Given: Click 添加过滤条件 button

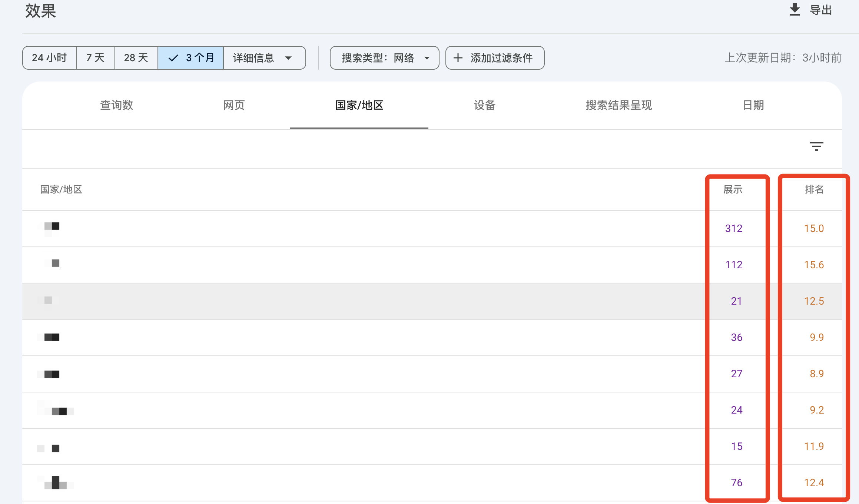Looking at the screenshot, I should click(x=495, y=58).
